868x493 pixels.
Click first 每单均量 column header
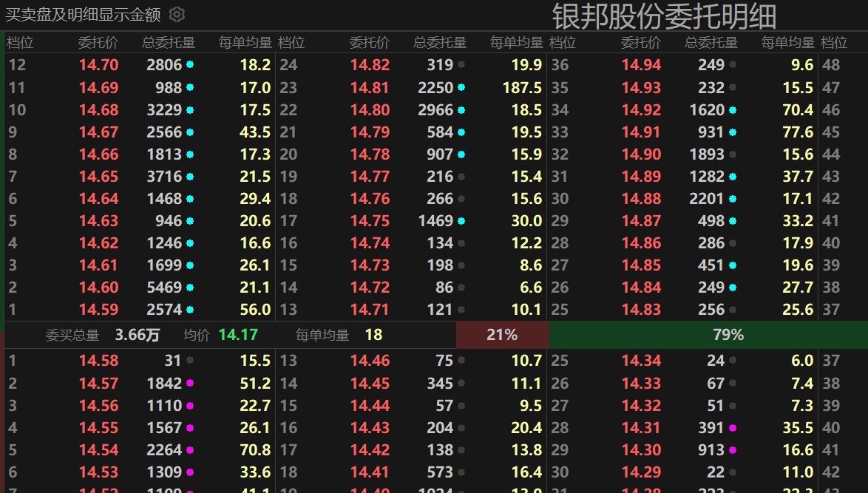245,43
